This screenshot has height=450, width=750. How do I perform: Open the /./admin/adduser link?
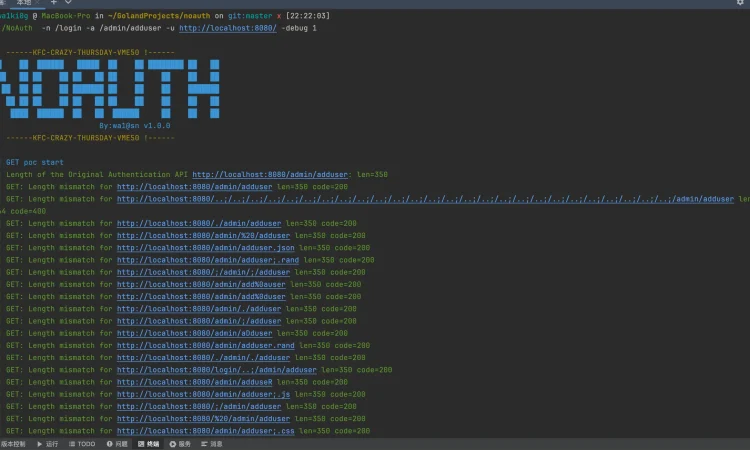199,223
